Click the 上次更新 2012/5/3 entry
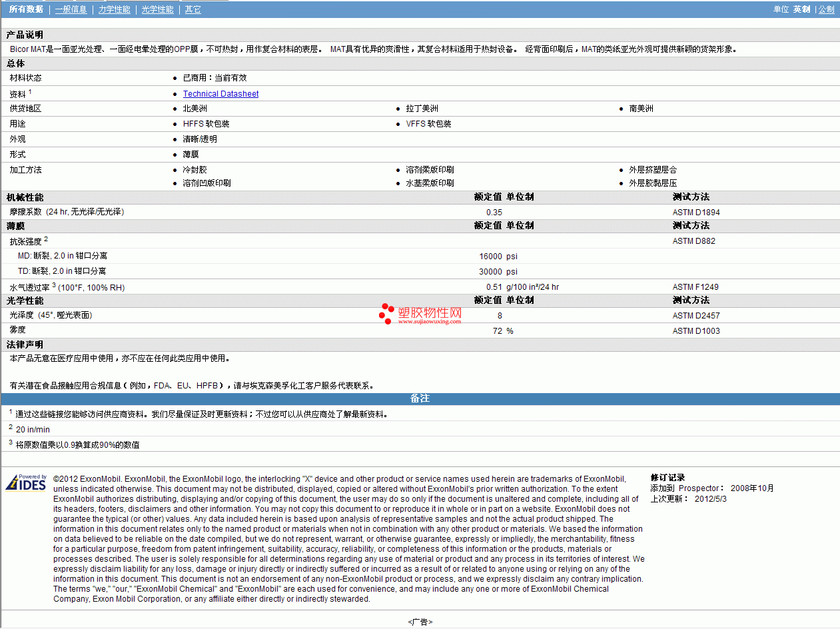 tap(688, 498)
